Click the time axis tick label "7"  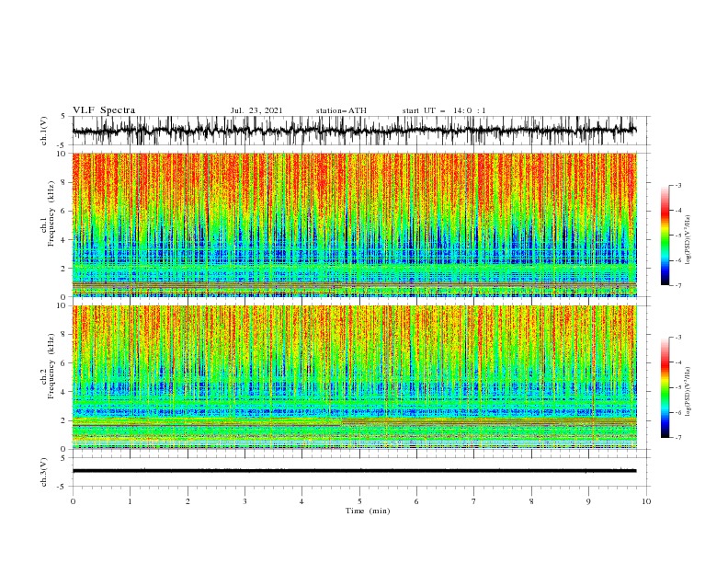tap(474, 501)
